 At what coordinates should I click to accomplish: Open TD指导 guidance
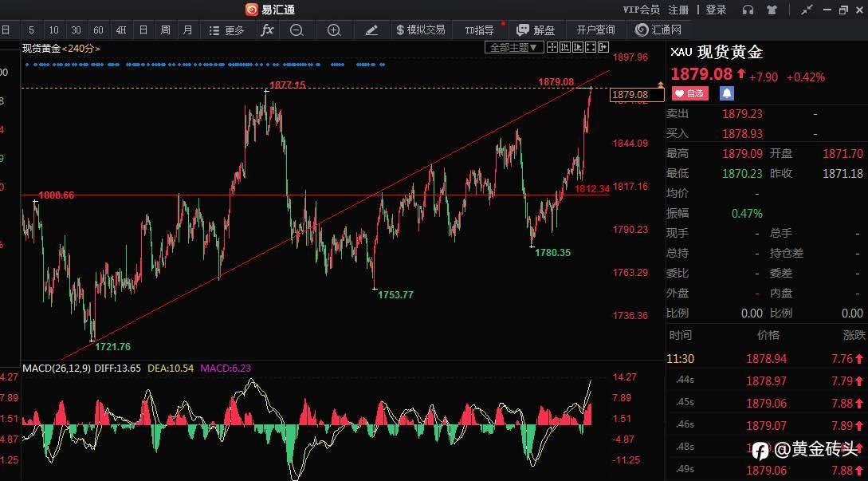[479, 30]
